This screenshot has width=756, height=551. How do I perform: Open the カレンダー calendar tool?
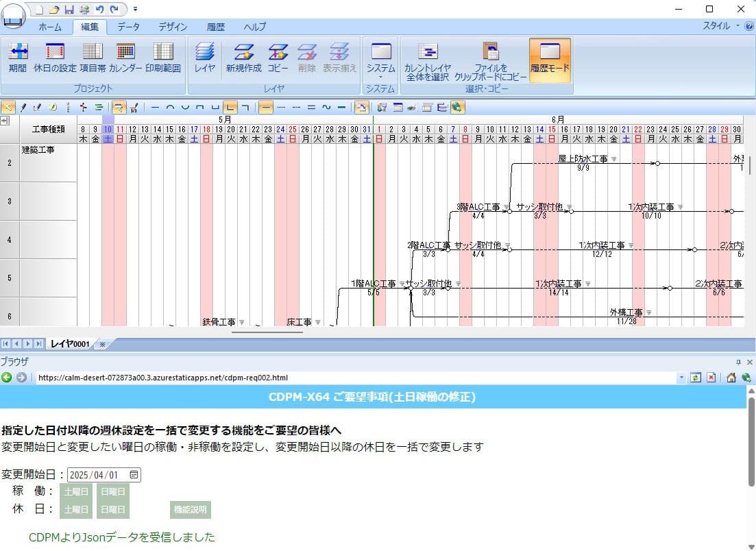click(125, 58)
